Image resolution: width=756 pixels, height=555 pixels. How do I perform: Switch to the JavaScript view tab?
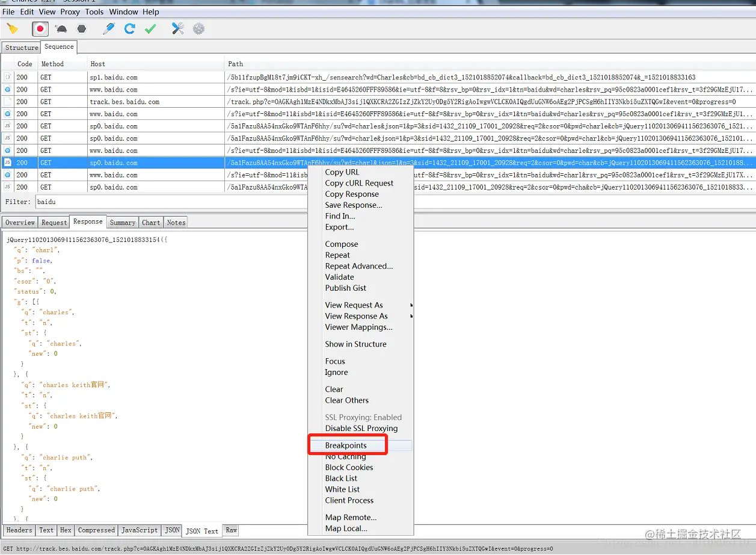(140, 530)
